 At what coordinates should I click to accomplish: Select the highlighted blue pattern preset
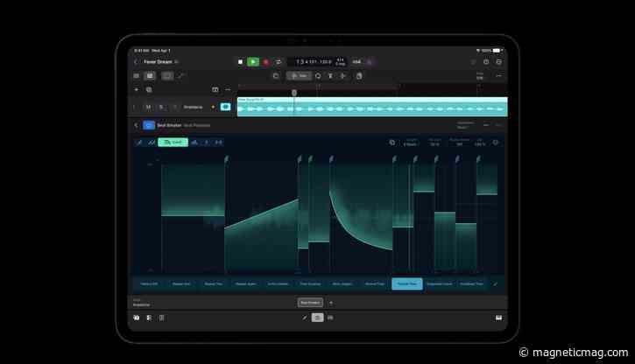[x=407, y=283]
